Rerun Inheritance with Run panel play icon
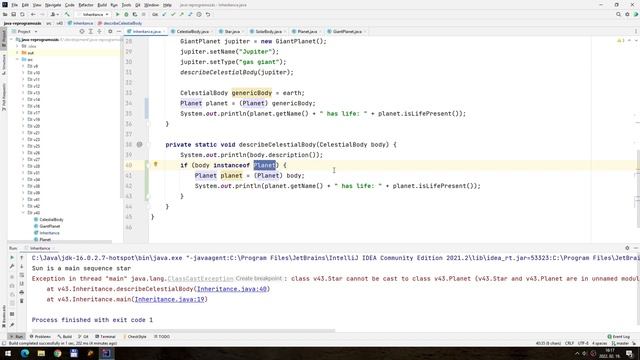The image size is (640, 360). click(x=12, y=258)
